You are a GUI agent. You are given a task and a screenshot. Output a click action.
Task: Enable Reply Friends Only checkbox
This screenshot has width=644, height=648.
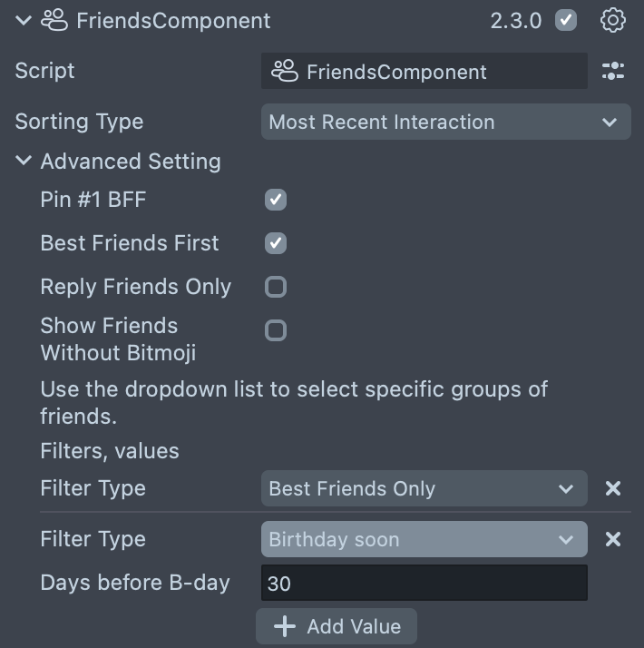point(276,287)
